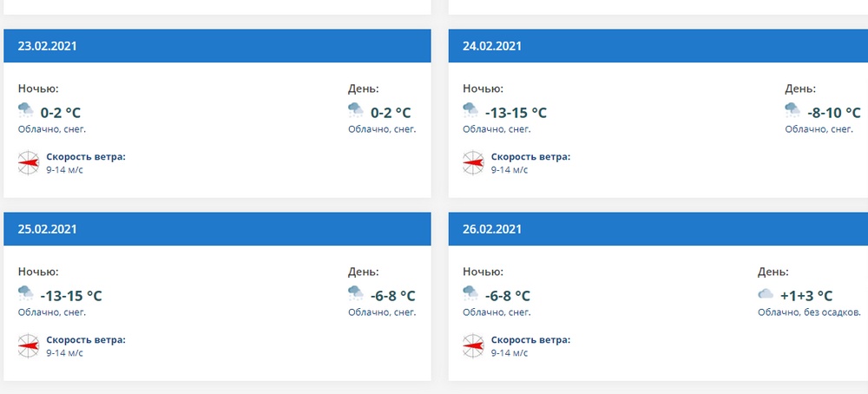
Task: Click the day snow cloud icon for 24.02.2021
Action: 793,111
